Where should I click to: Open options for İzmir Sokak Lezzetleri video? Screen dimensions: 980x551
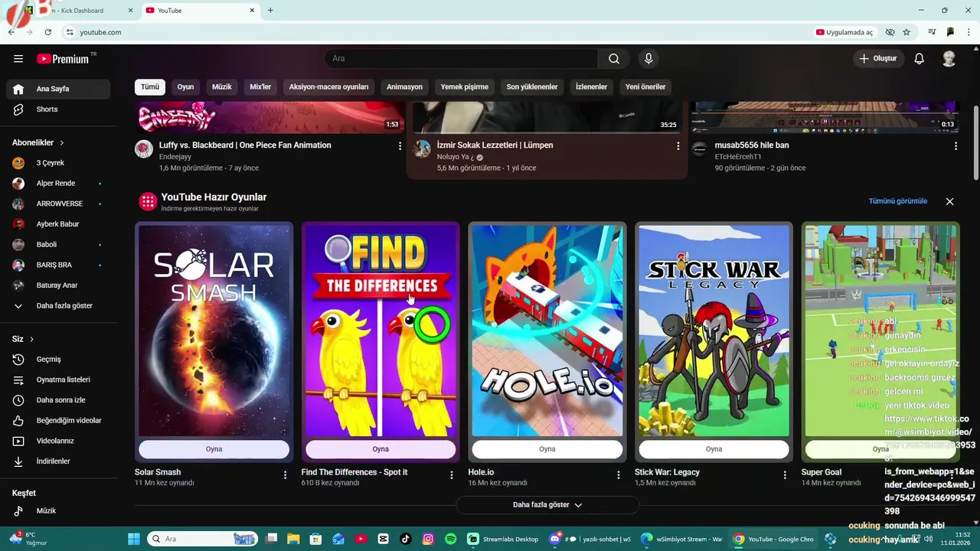(x=678, y=146)
